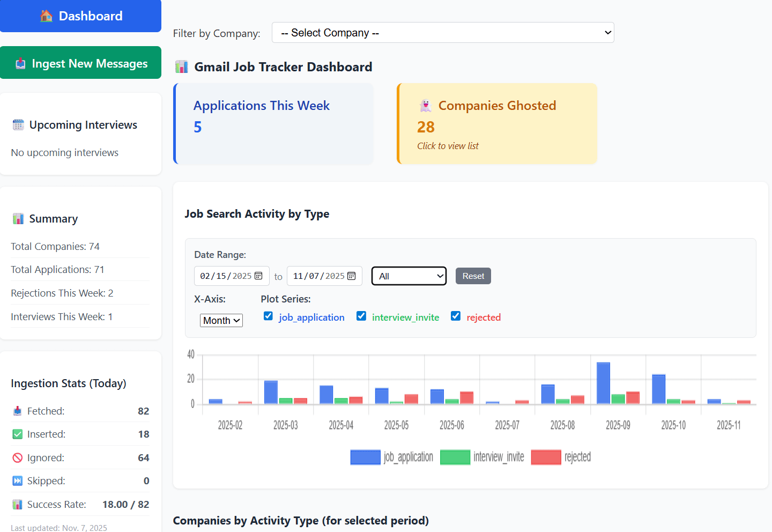Toggle red rejected legend swatch
Screen dimensions: 772x532
tap(546, 457)
